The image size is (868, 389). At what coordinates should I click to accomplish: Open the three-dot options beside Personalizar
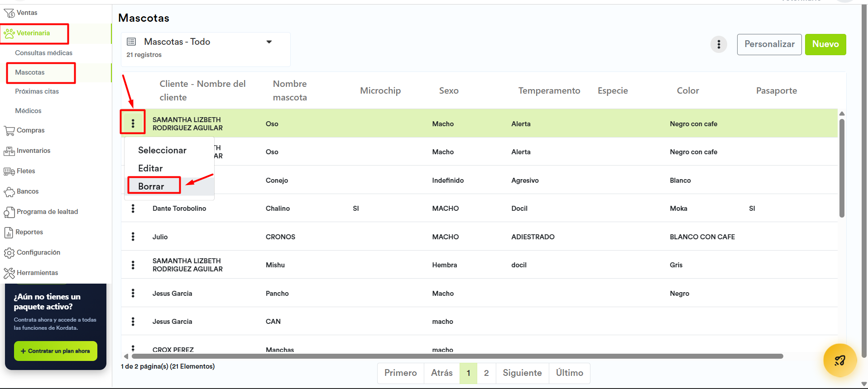[x=719, y=44]
